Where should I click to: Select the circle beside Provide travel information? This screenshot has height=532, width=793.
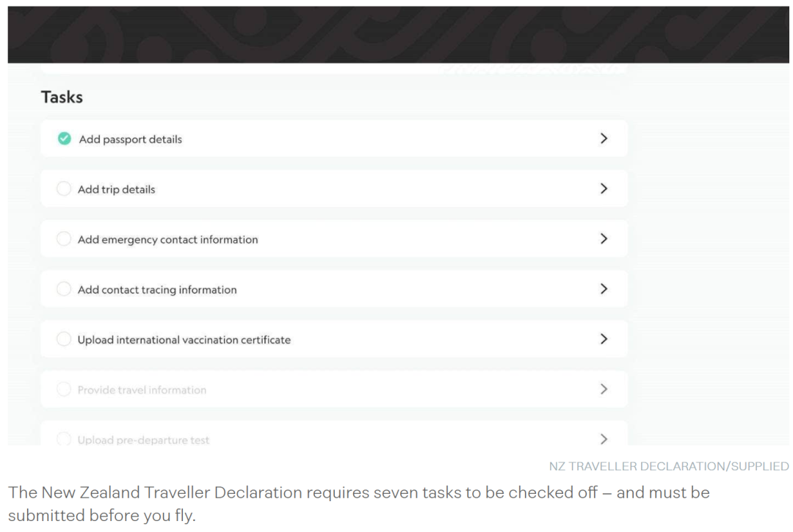[64, 389]
